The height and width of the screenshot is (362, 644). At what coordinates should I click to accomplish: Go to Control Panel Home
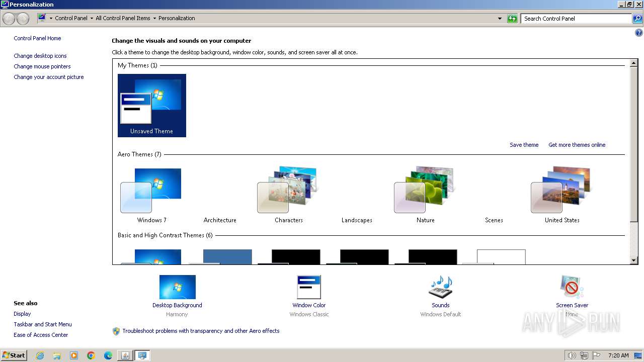coord(37,38)
